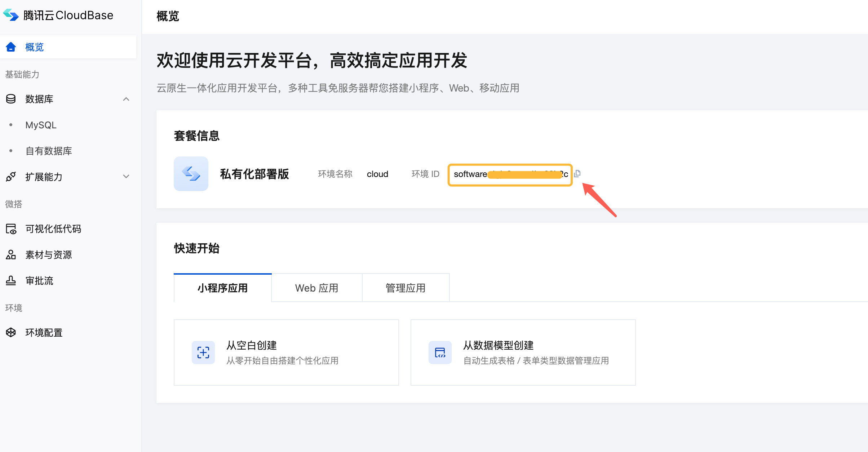This screenshot has height=452, width=868.
Task: Click the 环境配置 environment settings icon
Action: [x=11, y=332]
